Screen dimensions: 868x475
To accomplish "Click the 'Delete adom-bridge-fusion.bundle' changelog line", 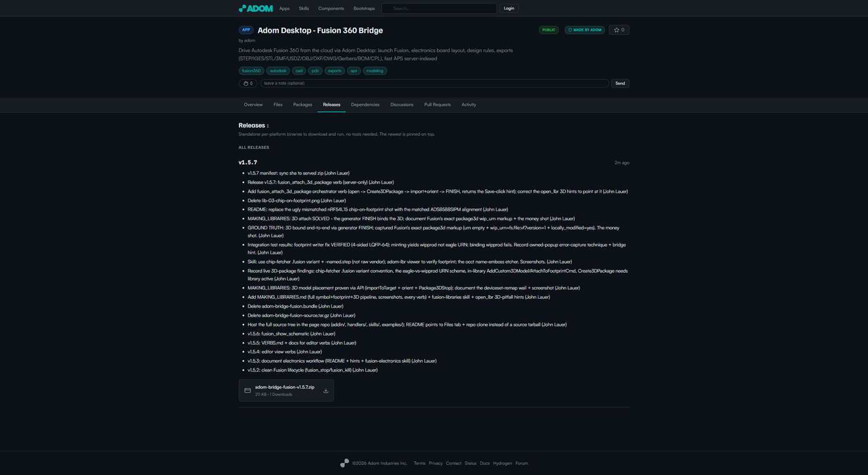I will (295, 306).
